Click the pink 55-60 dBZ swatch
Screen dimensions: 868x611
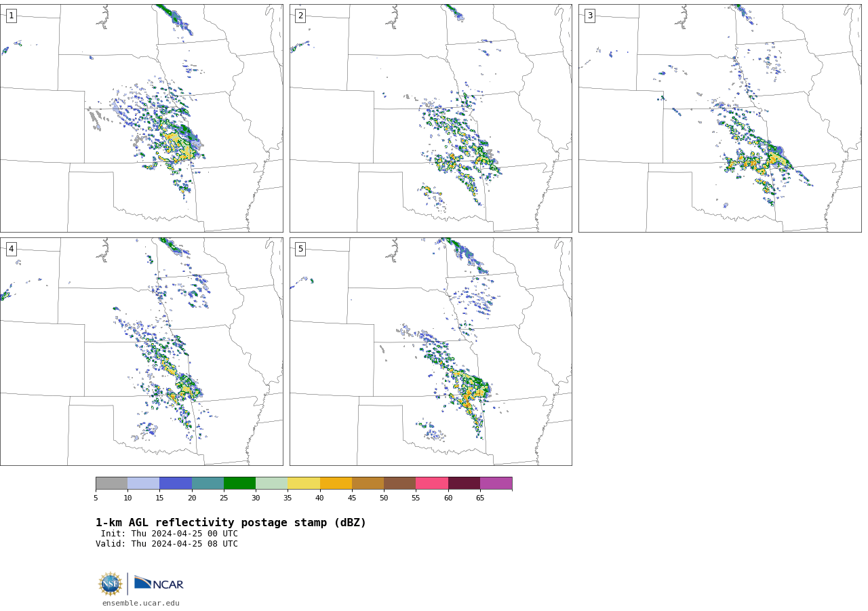[432, 483]
